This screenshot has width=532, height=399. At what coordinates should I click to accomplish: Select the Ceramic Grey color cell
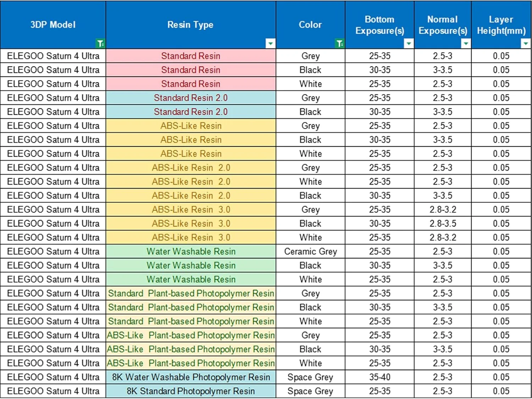[310, 251]
